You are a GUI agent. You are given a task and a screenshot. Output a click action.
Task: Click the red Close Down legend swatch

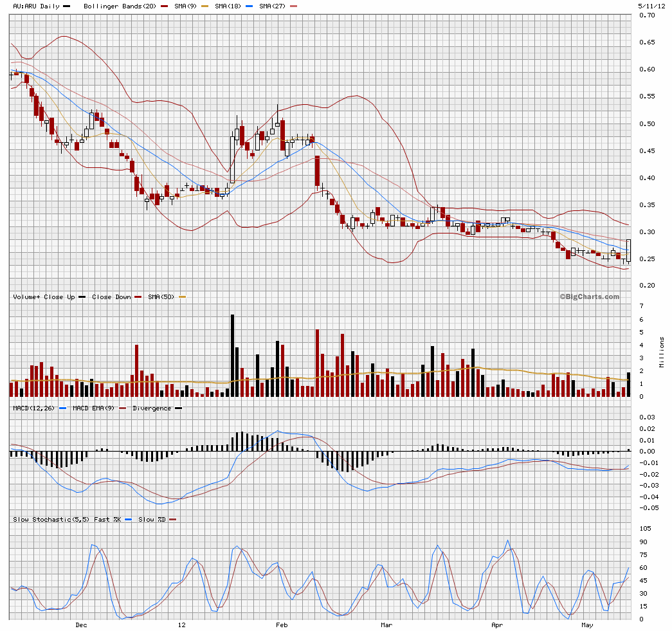tap(138, 297)
